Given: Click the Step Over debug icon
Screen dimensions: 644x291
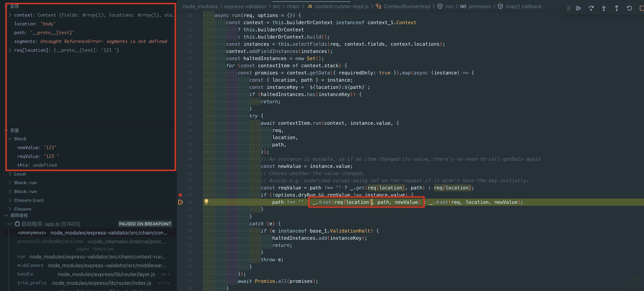Looking at the screenshot, I should pos(591,8).
